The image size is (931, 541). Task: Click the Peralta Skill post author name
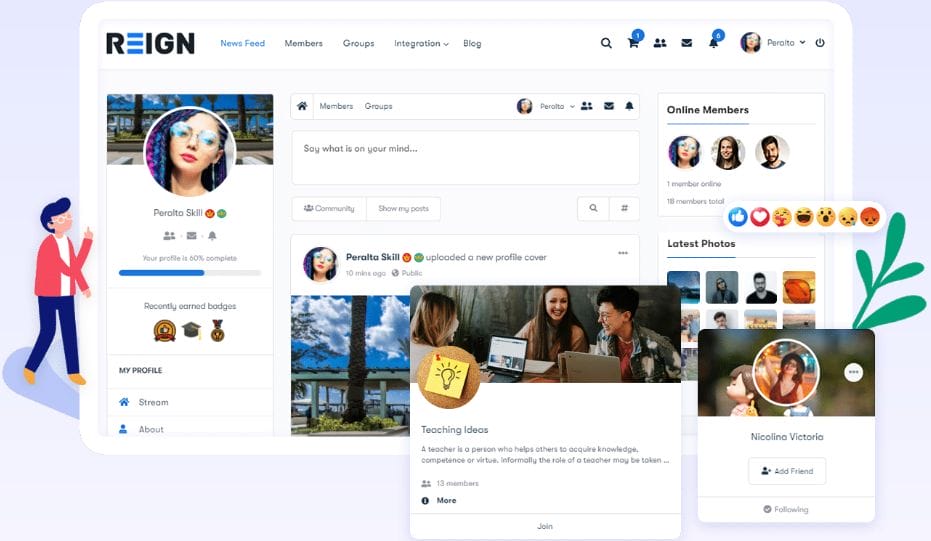tap(373, 257)
